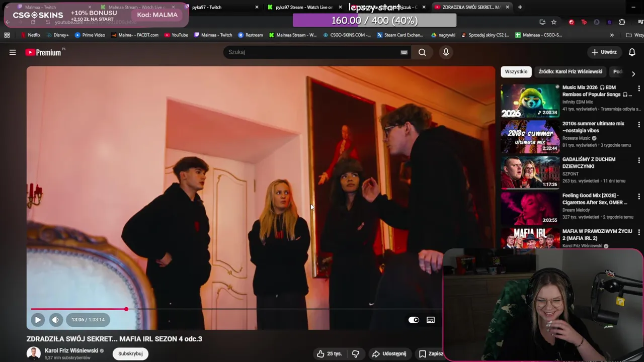Click the Udostępnij share button
Image resolution: width=644 pixels, height=362 pixels.
tap(389, 354)
